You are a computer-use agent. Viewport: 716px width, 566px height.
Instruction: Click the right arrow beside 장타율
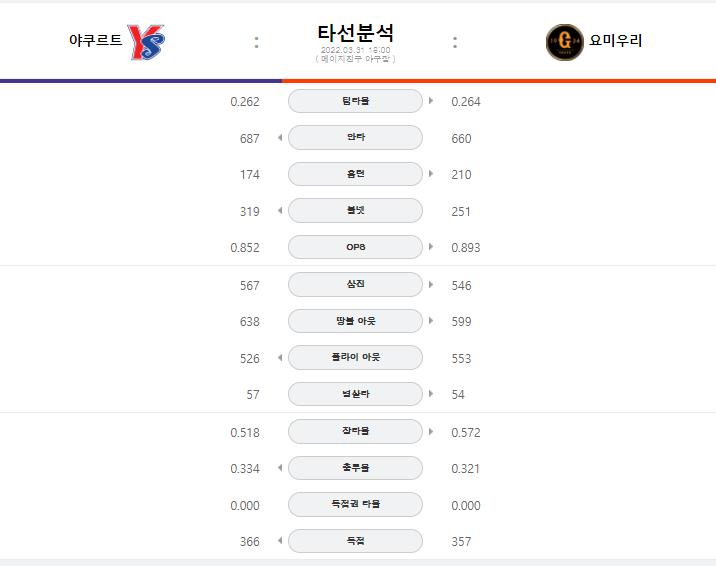coord(431,431)
